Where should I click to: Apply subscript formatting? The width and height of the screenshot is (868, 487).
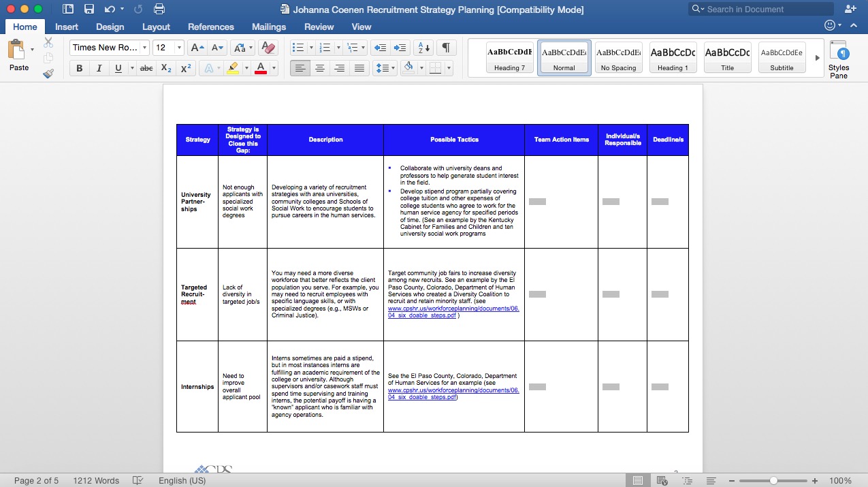pyautogui.click(x=166, y=68)
